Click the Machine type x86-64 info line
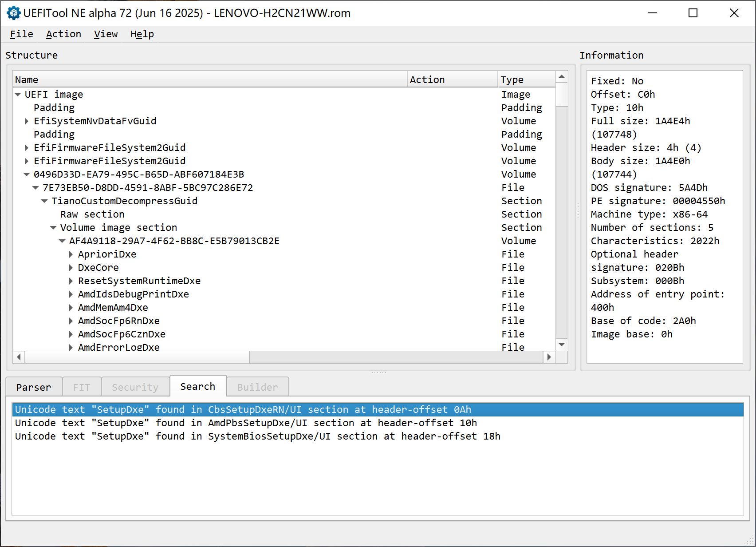 coord(649,214)
